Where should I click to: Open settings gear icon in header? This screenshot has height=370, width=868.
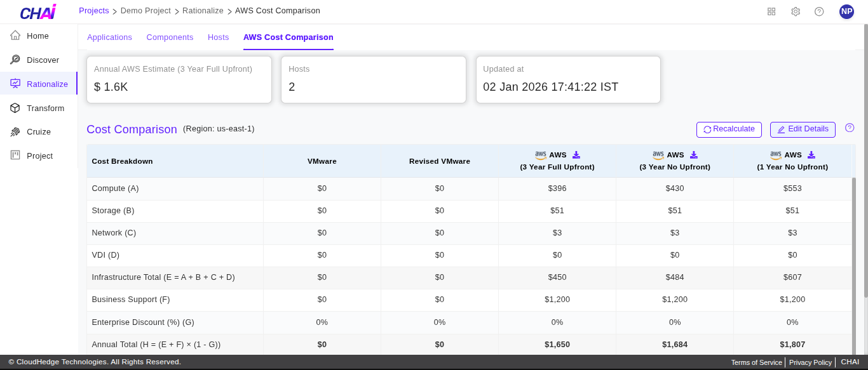(795, 11)
